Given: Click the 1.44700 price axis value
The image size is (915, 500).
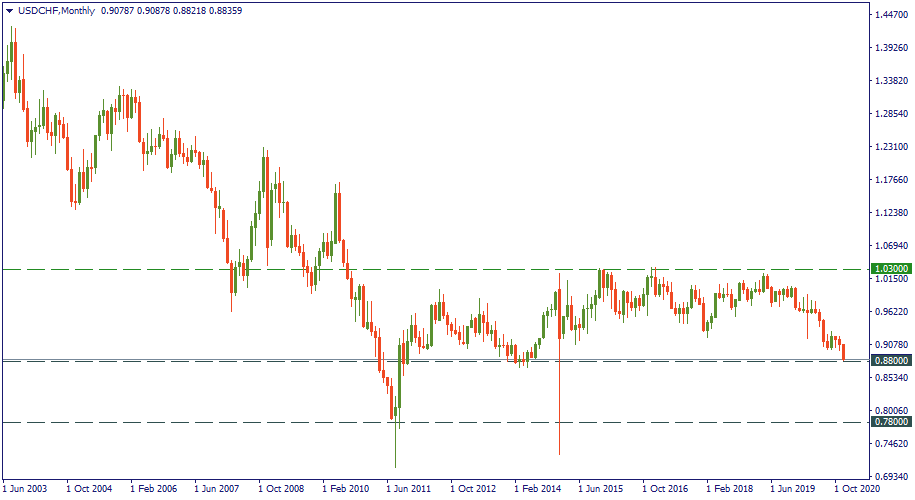Looking at the screenshot, I should (890, 16).
